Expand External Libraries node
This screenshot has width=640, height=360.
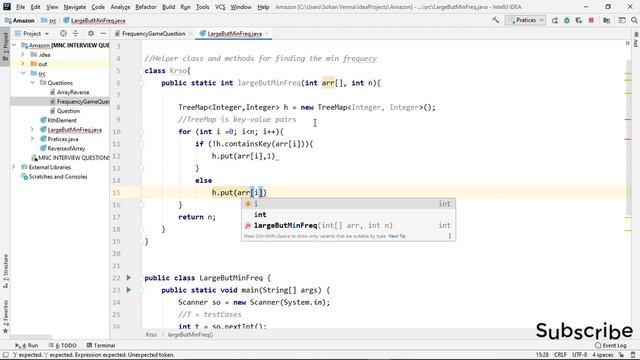pos(14,167)
